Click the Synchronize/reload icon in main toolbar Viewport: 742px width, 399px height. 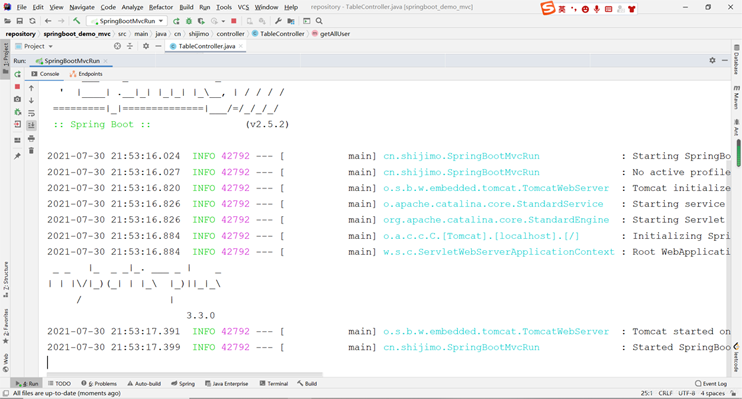pos(32,21)
